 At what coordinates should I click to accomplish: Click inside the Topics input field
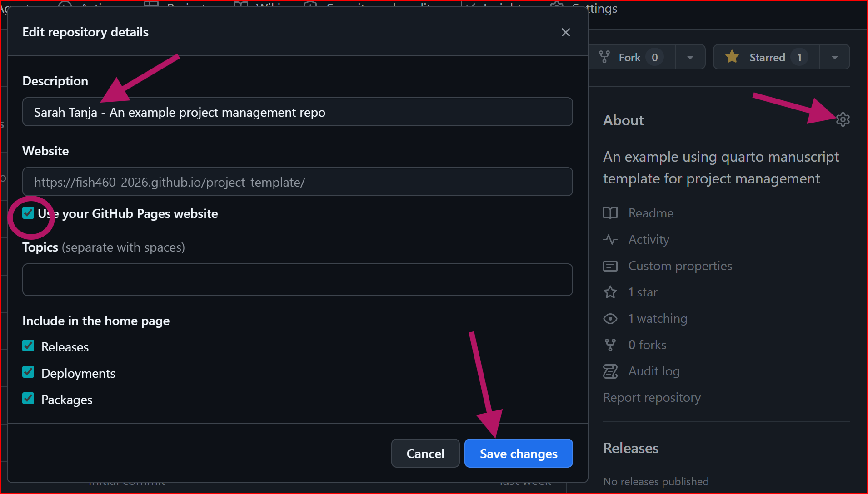pos(297,280)
